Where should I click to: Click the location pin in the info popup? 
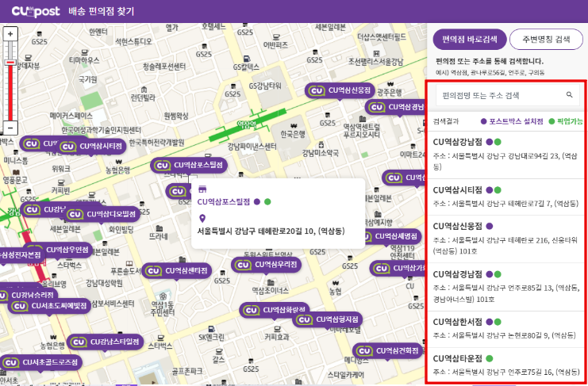(x=202, y=219)
